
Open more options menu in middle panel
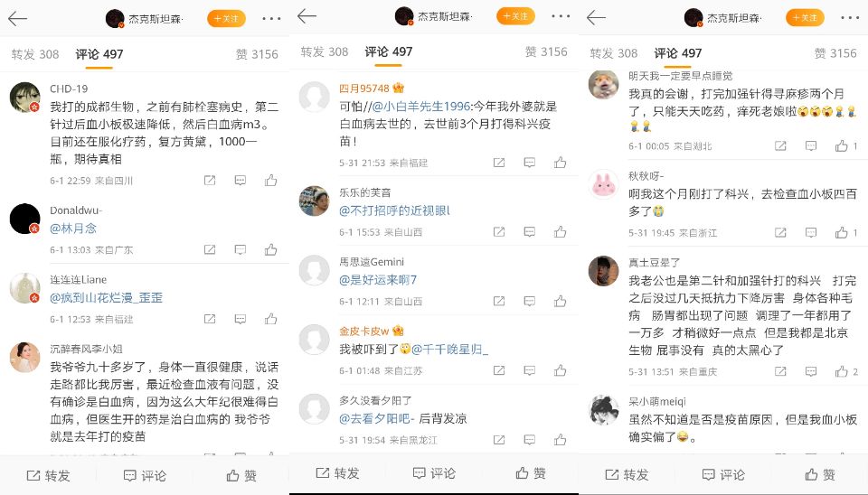pyautogui.click(x=561, y=16)
